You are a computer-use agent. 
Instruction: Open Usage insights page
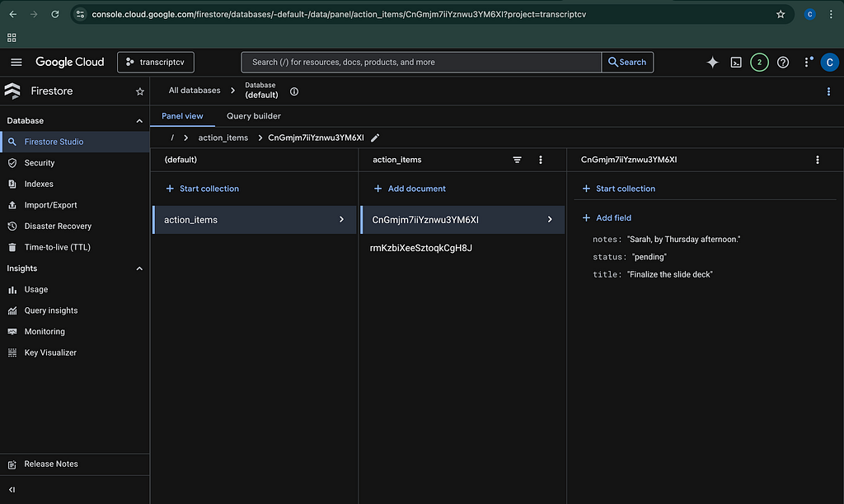click(x=75, y=289)
